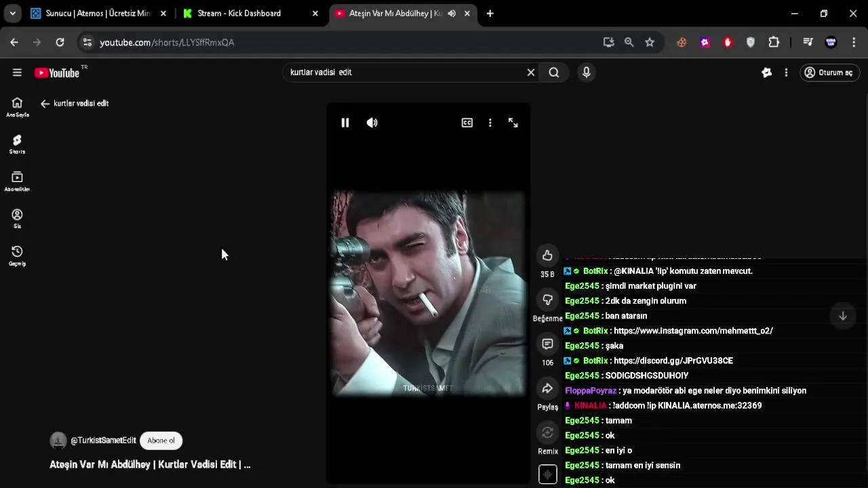Pause the Shorts video
The height and width of the screenshot is (488, 868).
pos(345,123)
